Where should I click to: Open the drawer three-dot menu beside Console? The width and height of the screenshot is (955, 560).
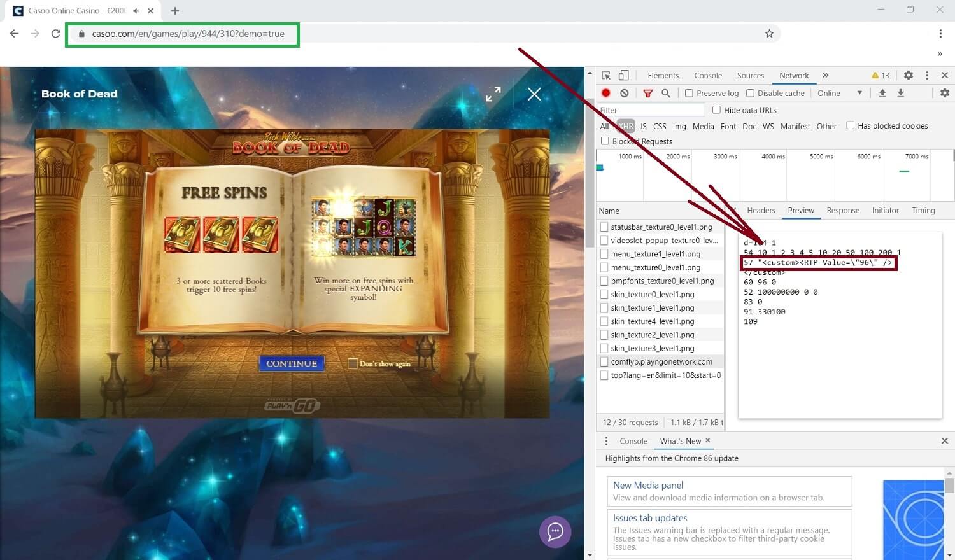pos(606,441)
